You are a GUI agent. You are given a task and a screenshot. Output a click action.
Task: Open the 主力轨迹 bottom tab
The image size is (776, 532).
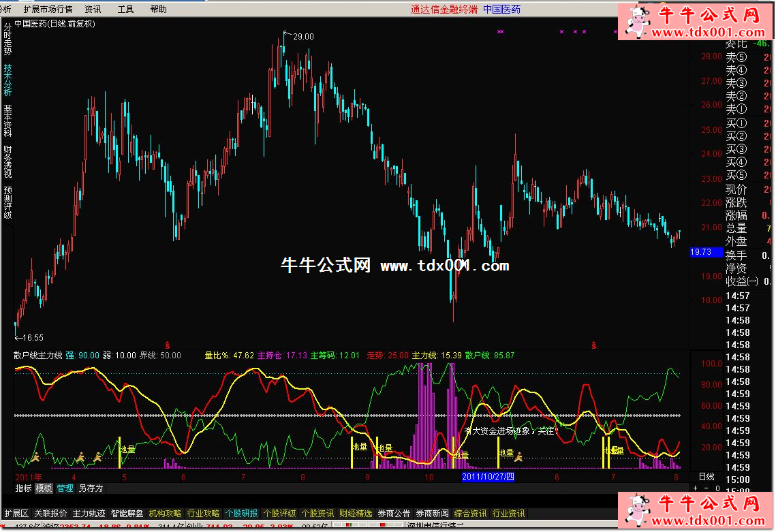click(89, 513)
